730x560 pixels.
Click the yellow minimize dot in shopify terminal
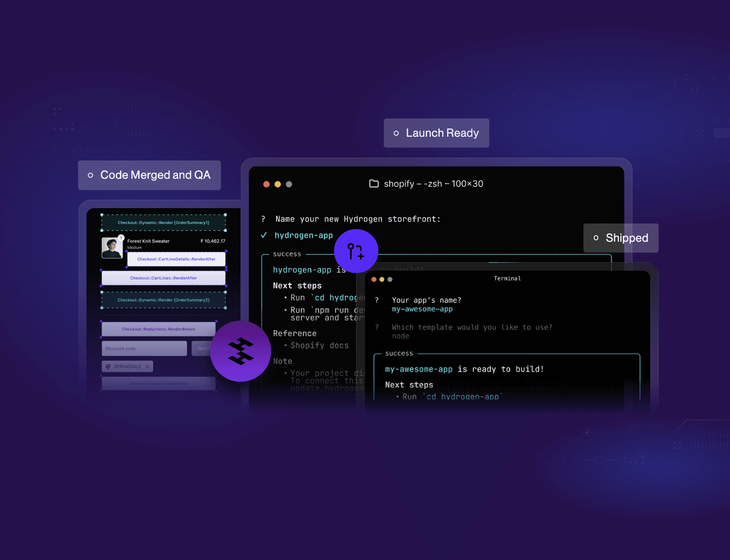tap(278, 184)
